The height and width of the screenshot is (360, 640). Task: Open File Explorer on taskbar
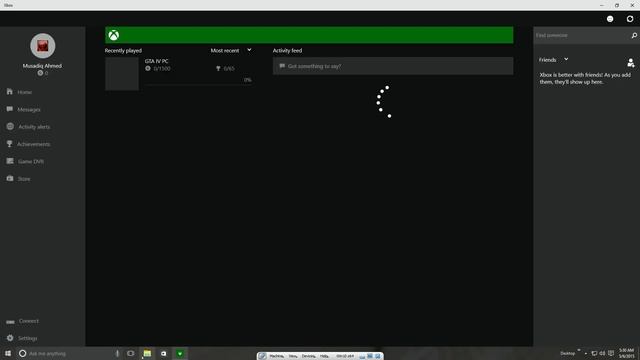[147, 353]
